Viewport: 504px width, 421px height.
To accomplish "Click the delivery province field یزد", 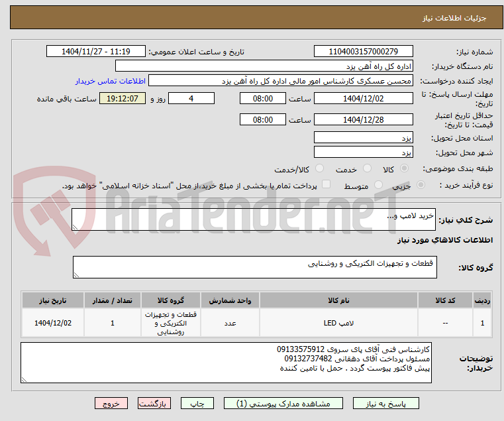I will pos(363,137).
